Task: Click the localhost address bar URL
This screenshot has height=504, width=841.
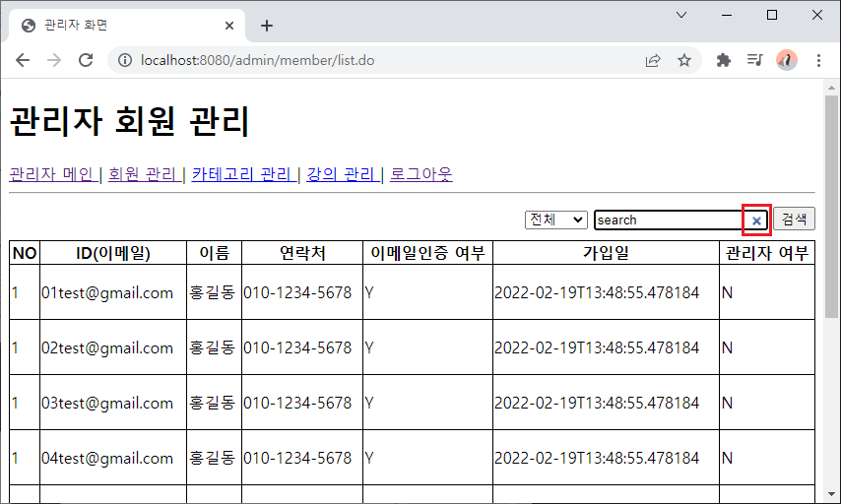Action: tap(257, 60)
